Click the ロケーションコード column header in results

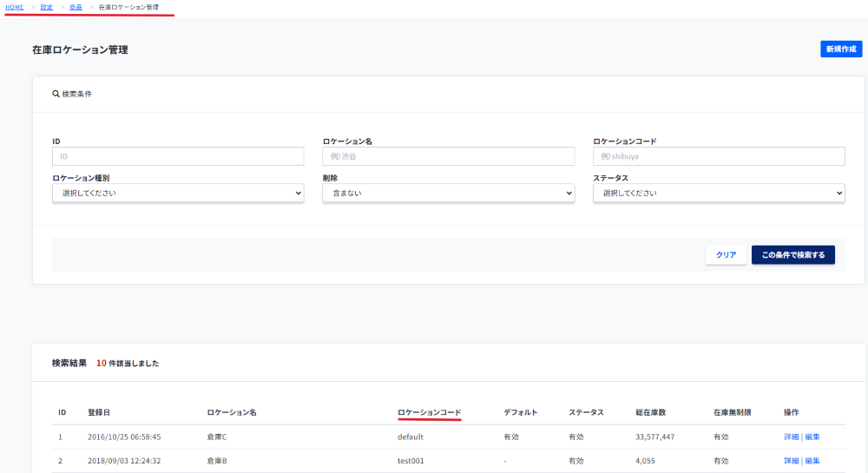[429, 411]
